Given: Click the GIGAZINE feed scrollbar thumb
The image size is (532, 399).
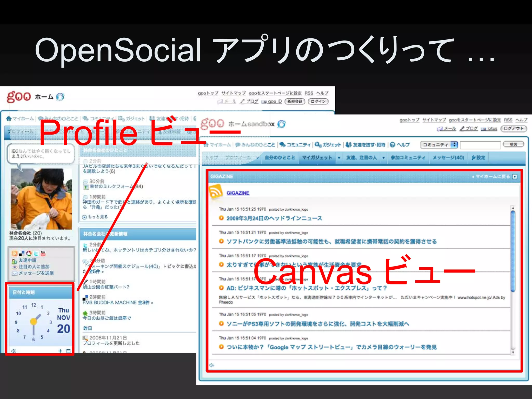Looking at the screenshot, I should pyautogui.click(x=513, y=251).
